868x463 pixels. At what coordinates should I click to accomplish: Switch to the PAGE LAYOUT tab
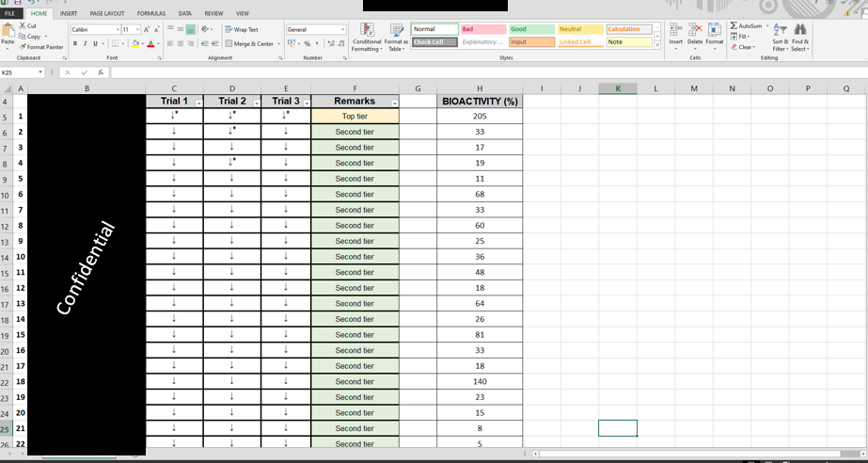[107, 13]
